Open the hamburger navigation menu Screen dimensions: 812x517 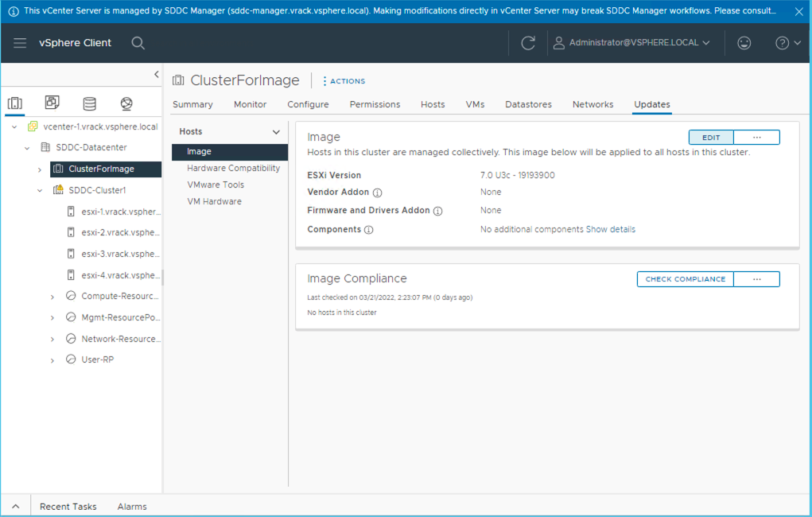pos(20,43)
